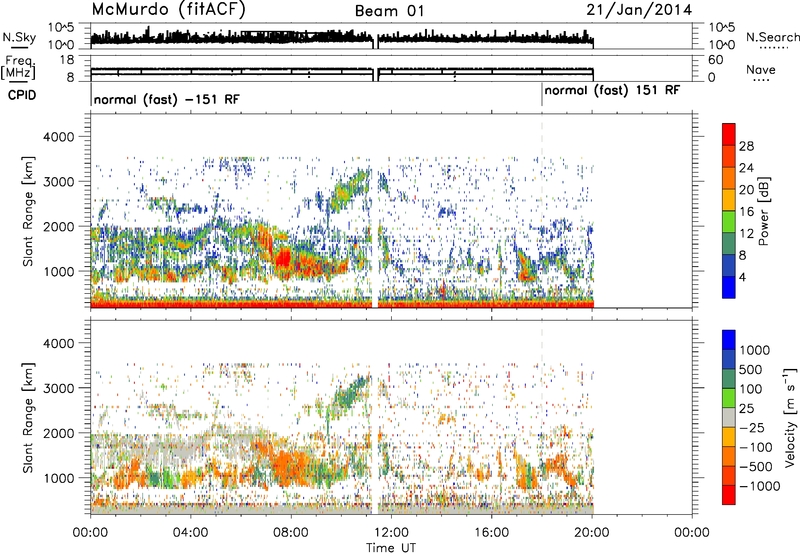Click the "Freq. [MHz]" axis label
This screenshot has height=554, width=800.
(18, 68)
